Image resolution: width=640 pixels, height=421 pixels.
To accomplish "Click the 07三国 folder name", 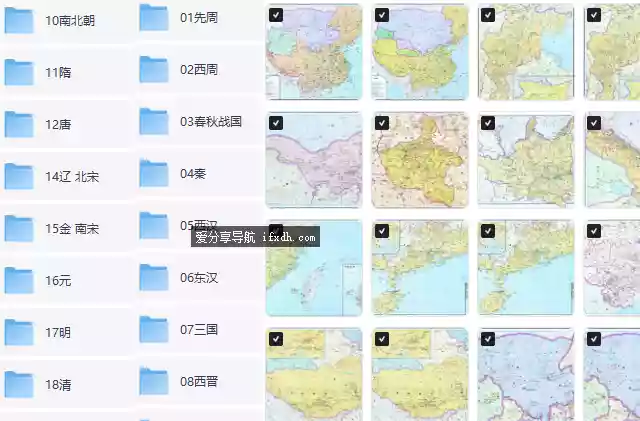I will click(x=199, y=330).
